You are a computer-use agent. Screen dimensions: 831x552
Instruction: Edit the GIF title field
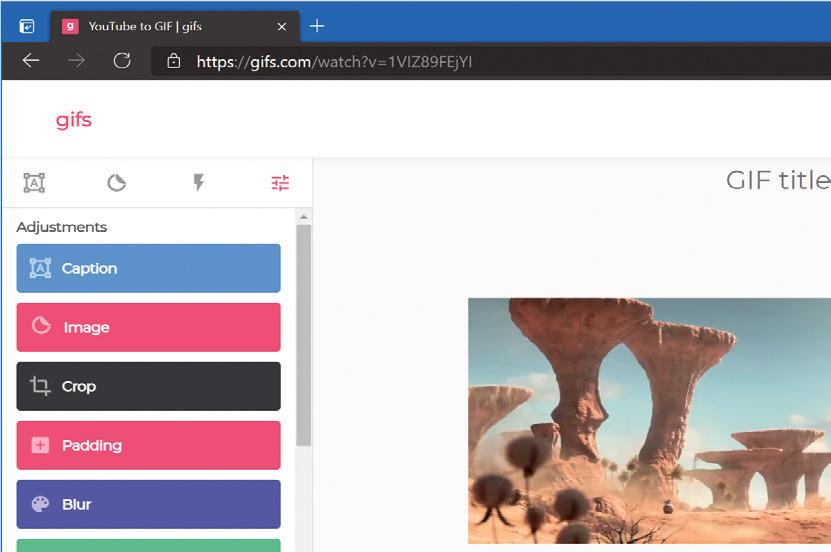[777, 180]
